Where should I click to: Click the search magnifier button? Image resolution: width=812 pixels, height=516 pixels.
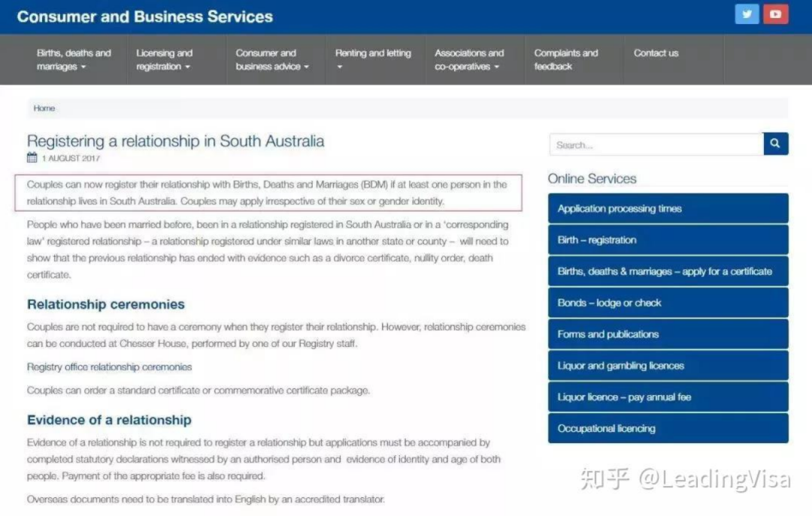[x=775, y=144]
